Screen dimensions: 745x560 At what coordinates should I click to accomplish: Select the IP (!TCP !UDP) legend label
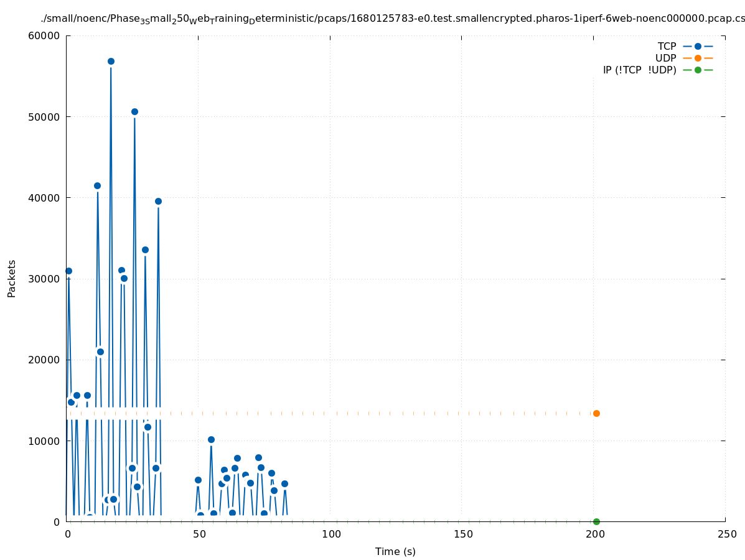[639, 70]
